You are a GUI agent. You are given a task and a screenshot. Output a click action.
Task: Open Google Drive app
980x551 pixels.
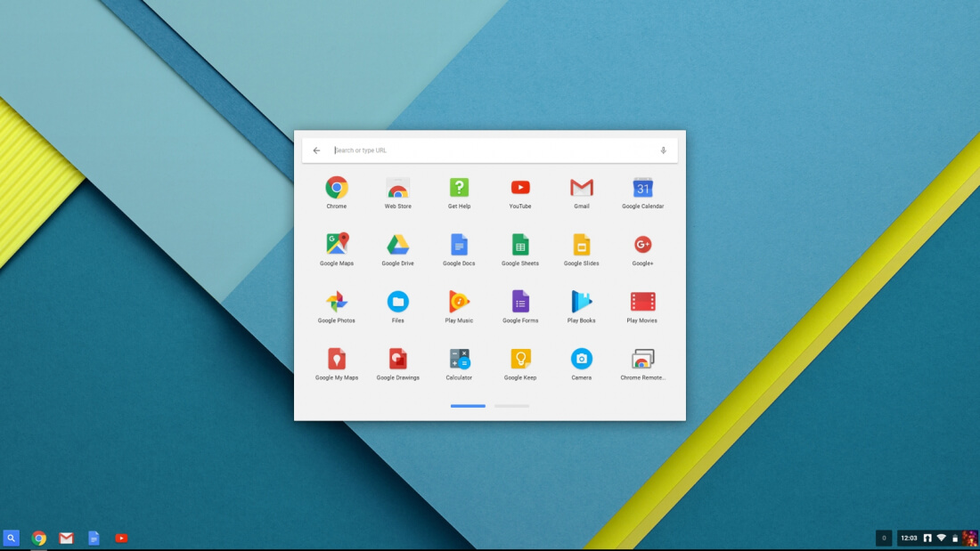pos(398,245)
